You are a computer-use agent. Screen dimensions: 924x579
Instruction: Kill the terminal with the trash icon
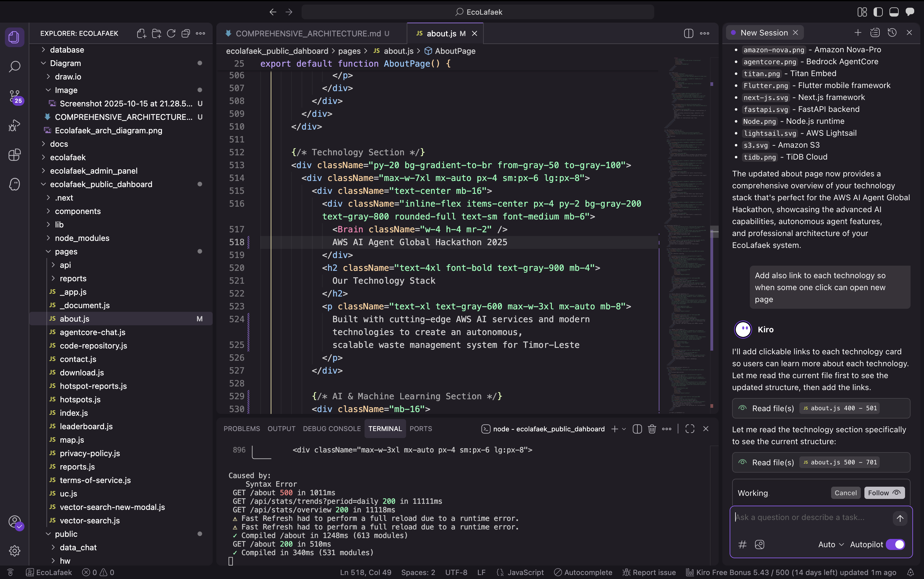pyautogui.click(x=651, y=429)
